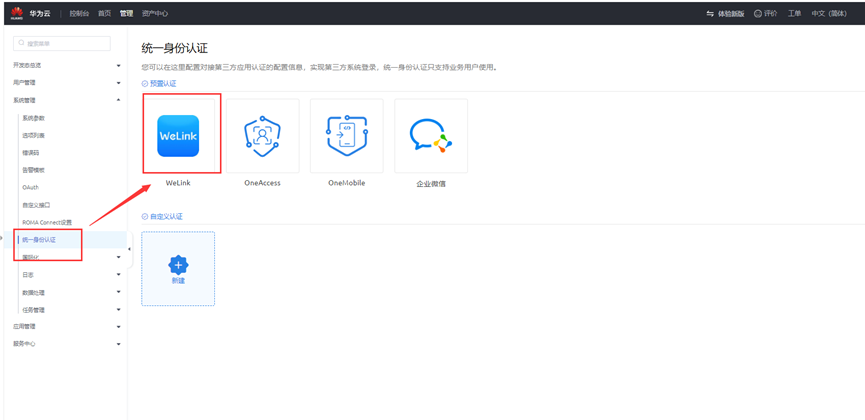Open 告警模板 in the sidebar
Viewport: 865px width, 420px height.
click(34, 170)
